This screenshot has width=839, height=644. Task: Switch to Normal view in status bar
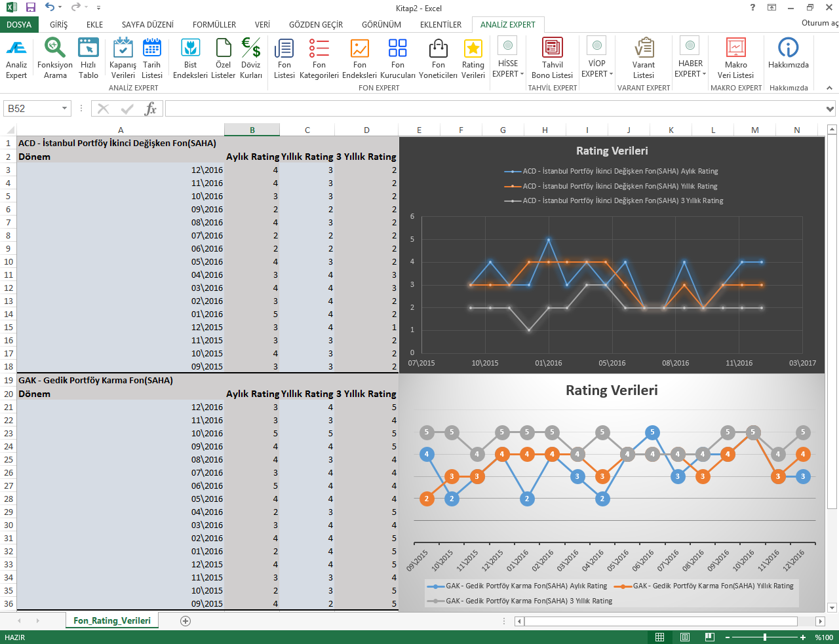(x=660, y=637)
